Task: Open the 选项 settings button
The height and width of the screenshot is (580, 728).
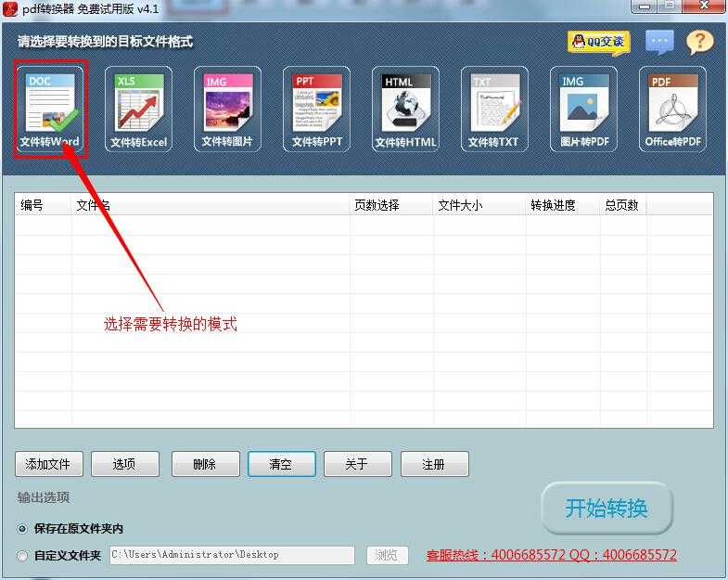Action: click(x=125, y=464)
